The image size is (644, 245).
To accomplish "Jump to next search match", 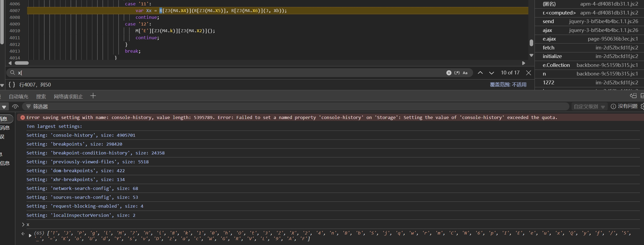I will coord(491,73).
